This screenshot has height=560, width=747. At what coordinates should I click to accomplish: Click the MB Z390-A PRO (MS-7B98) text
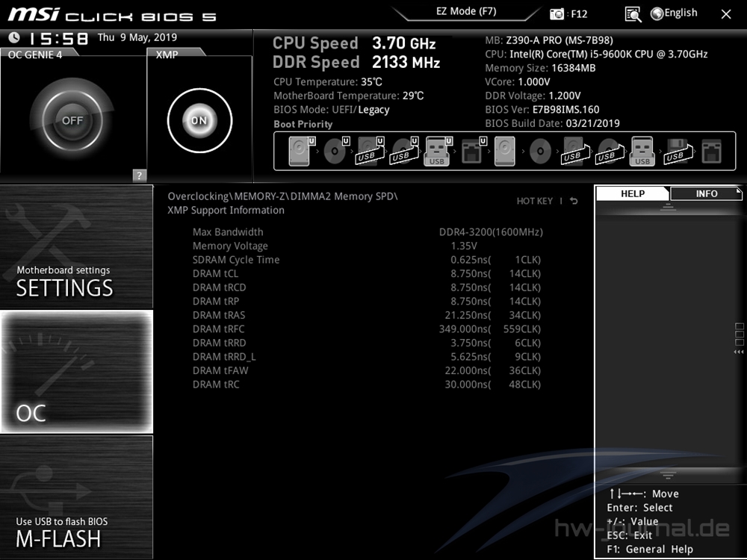coord(549,40)
